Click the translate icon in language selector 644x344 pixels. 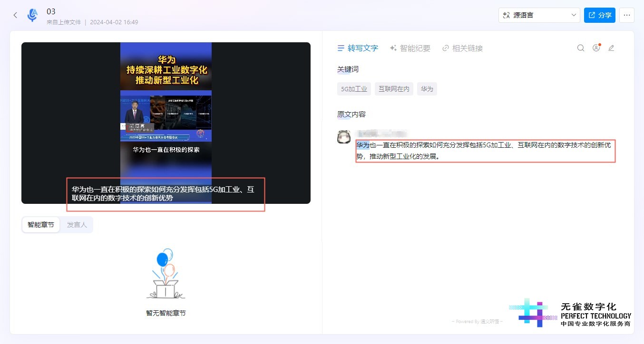pyautogui.click(x=506, y=15)
